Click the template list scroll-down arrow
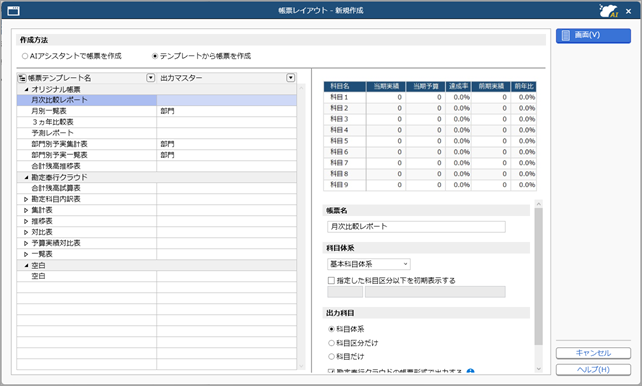 (x=301, y=366)
